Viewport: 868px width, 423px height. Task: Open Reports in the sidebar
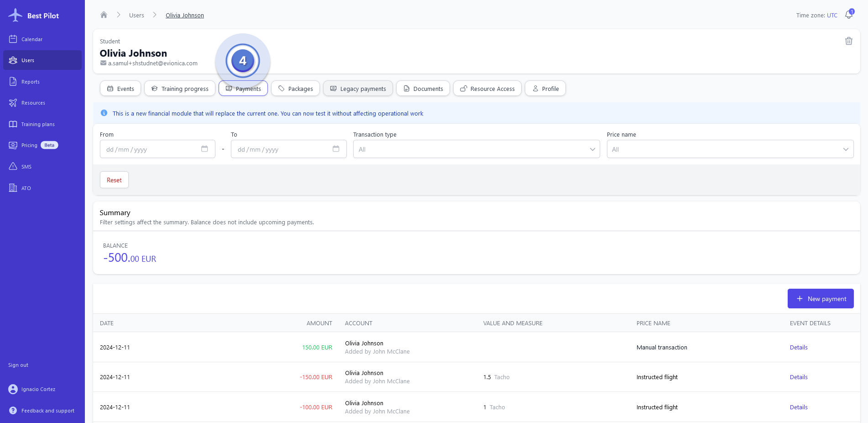[x=42, y=82]
